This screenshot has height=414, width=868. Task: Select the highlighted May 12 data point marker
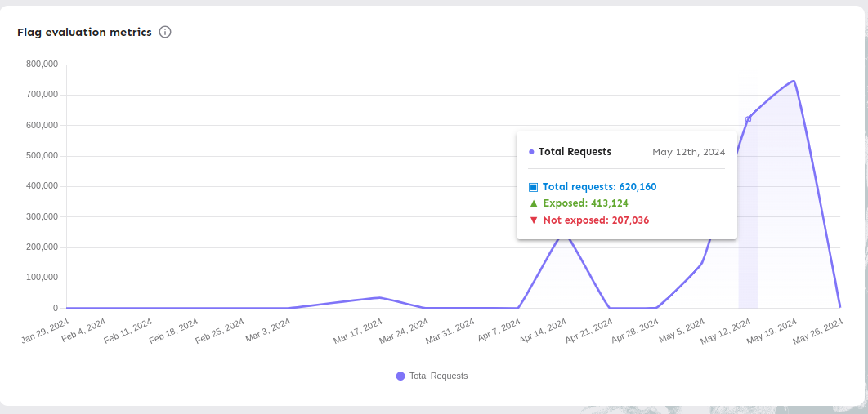click(748, 119)
